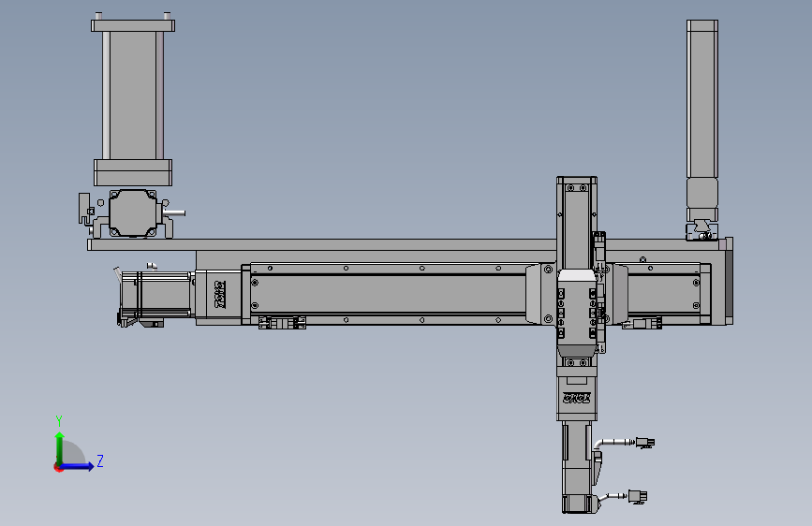Select the tall pneumatic cylinder at top left

133,99
